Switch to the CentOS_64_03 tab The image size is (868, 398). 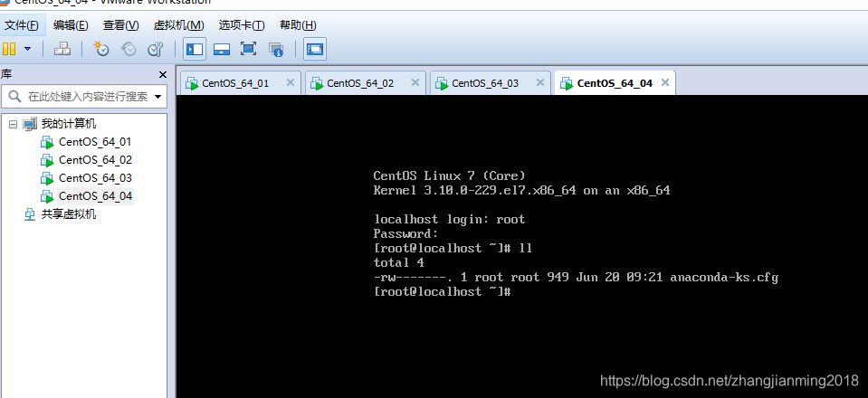pyautogui.click(x=491, y=83)
